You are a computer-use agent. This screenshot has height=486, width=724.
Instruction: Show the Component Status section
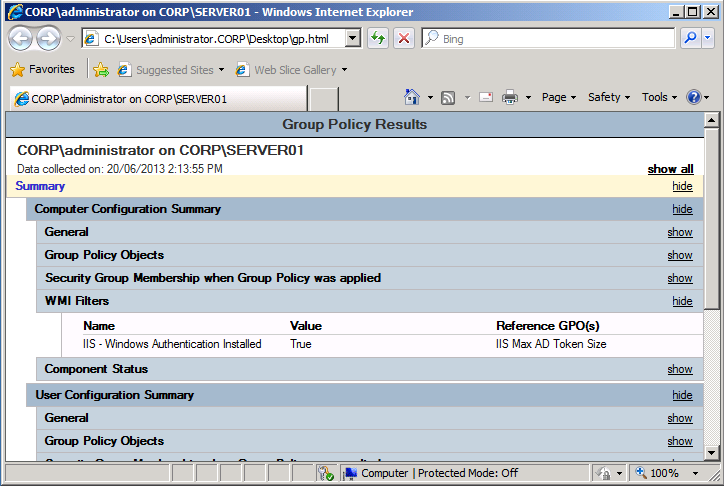point(680,369)
